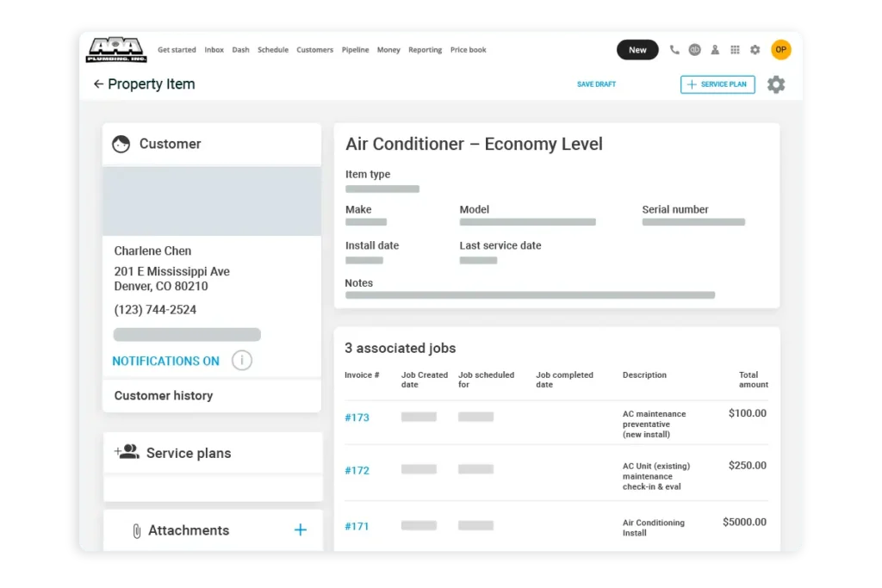The image size is (882, 588).
Task: Click the Notes input field
Action: (x=529, y=294)
